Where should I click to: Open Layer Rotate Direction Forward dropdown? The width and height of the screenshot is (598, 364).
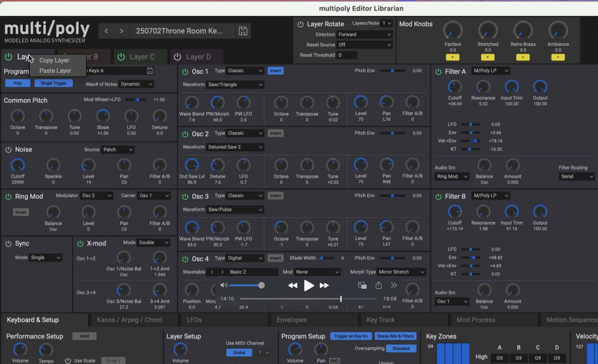pos(364,34)
